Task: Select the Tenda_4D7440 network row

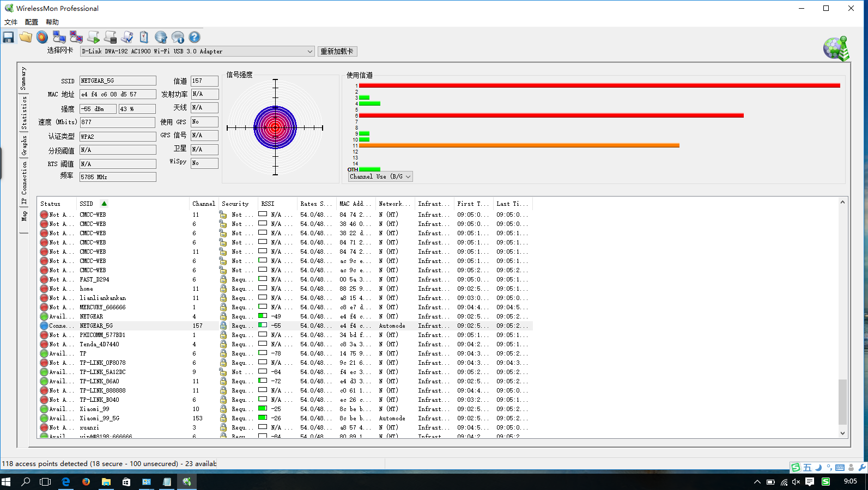Action: 285,344
